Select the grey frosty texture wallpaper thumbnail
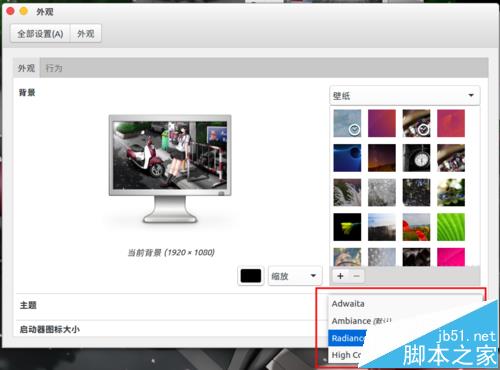The height and width of the screenshot is (370, 500). 382,192
